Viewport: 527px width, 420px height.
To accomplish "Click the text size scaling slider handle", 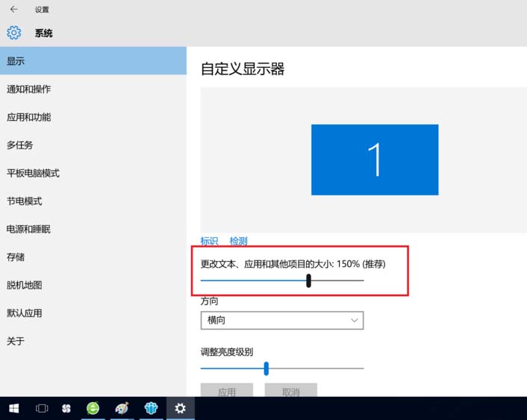I will tap(308, 280).
